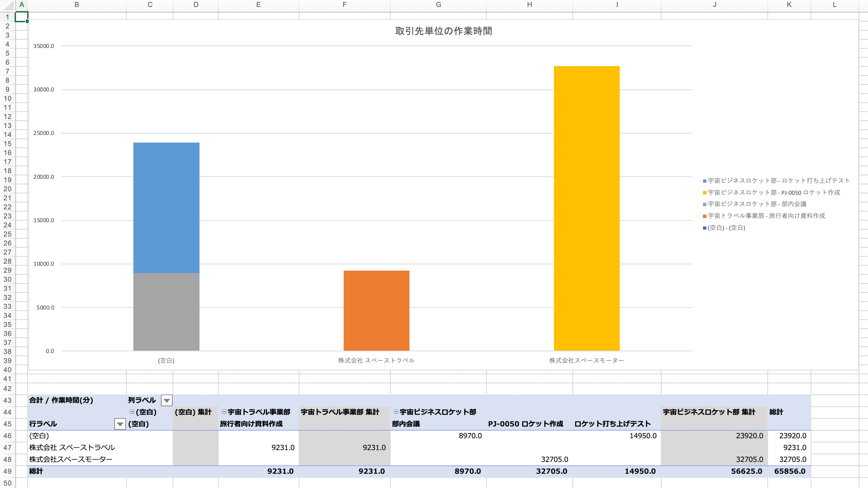Click the dark blue (空白) - (空白) legend marker

pos(705,228)
